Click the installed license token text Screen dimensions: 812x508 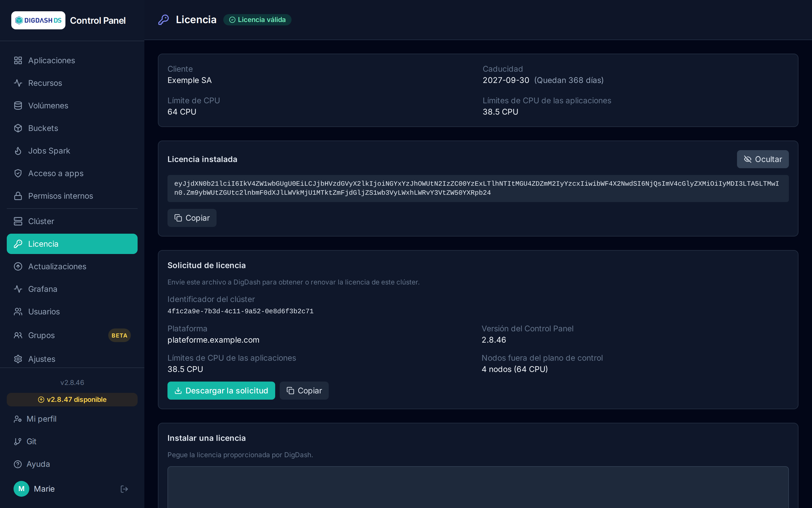point(478,188)
